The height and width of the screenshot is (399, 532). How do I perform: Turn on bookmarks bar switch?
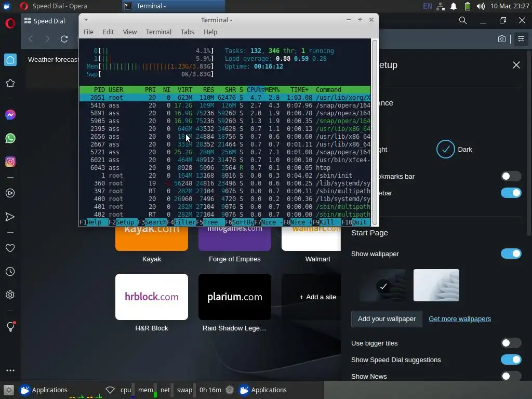pyautogui.click(x=511, y=176)
